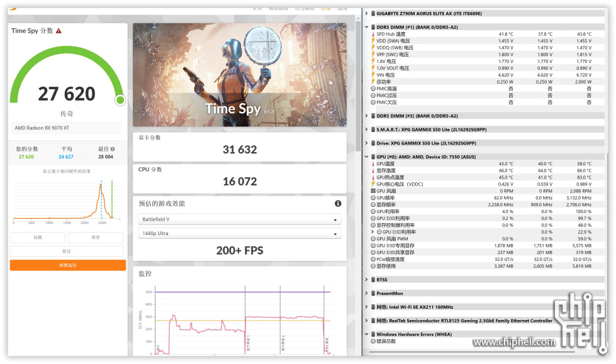Viewport: 616px width, 364px height.
Task: Expand the S.M.A.R.T.: XPG GAMMIX S50 Lite group
Action: coord(367,130)
